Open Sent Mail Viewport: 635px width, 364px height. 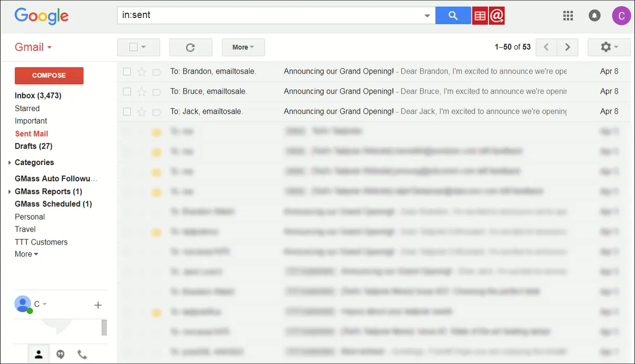(x=31, y=133)
